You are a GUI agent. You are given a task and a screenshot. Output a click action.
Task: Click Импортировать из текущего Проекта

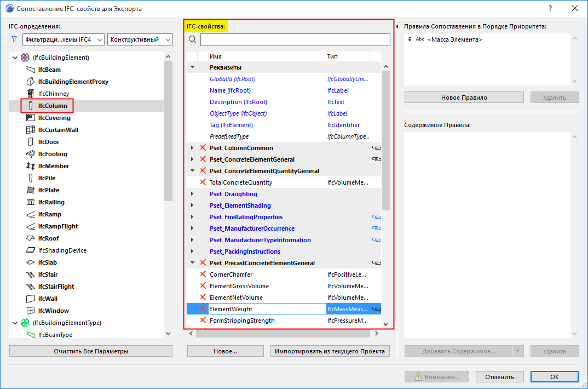(330, 351)
